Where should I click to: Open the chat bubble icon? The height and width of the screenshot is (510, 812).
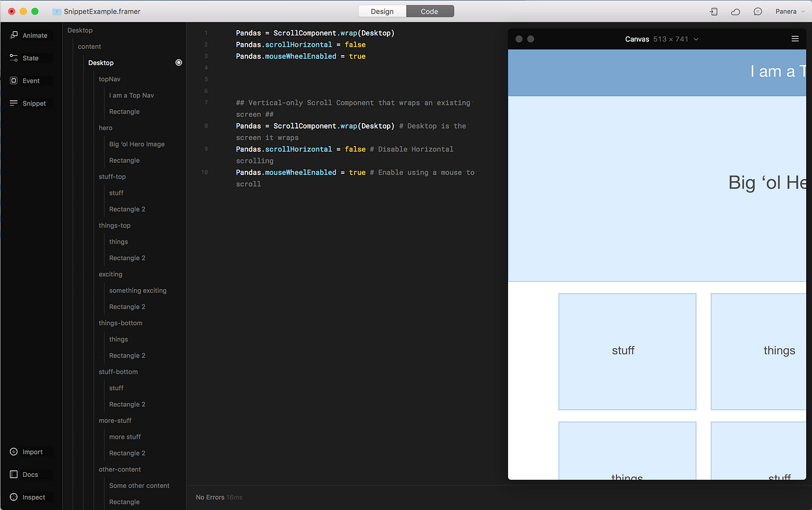[757, 12]
